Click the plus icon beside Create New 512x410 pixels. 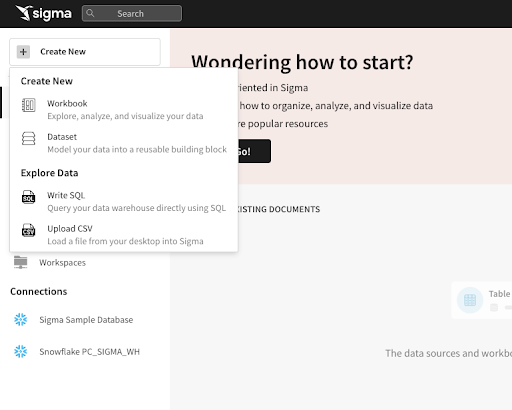click(x=23, y=52)
